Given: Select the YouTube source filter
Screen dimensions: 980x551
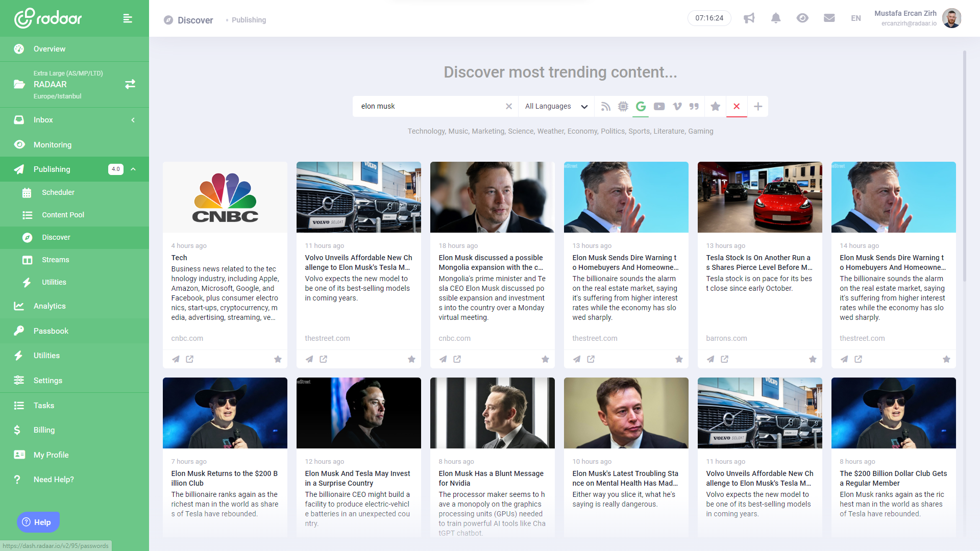Looking at the screenshot, I should [x=659, y=107].
